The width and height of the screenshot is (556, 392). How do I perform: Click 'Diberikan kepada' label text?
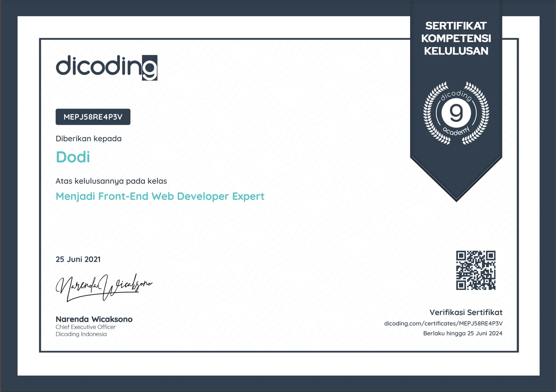tap(88, 139)
